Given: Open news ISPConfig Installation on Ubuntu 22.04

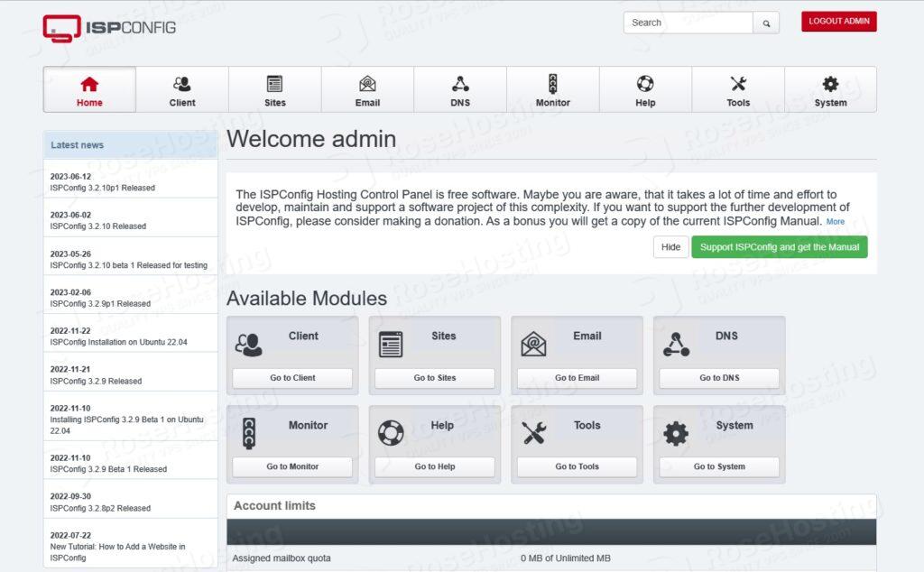Looking at the screenshot, I should point(118,342).
